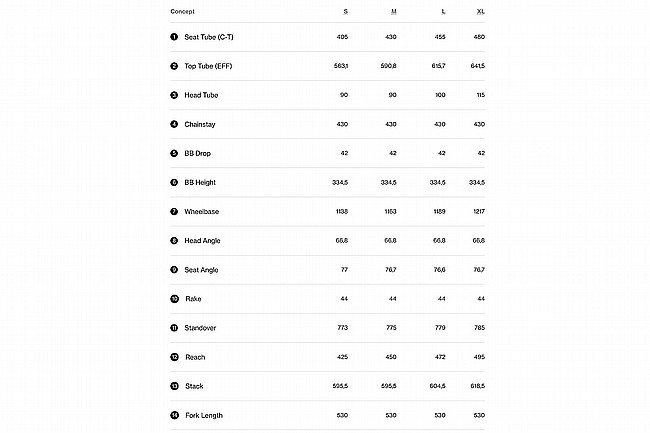Click the number 5 BB Drop icon
The height and width of the screenshot is (433, 650).
[x=174, y=153]
